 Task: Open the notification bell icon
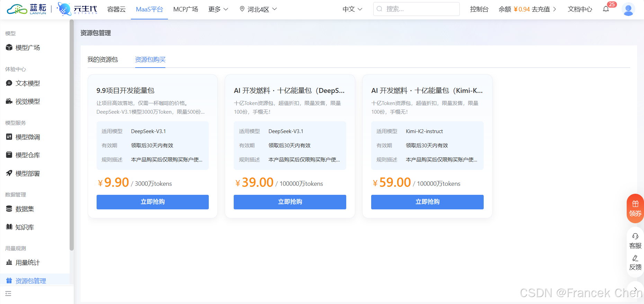click(x=606, y=9)
